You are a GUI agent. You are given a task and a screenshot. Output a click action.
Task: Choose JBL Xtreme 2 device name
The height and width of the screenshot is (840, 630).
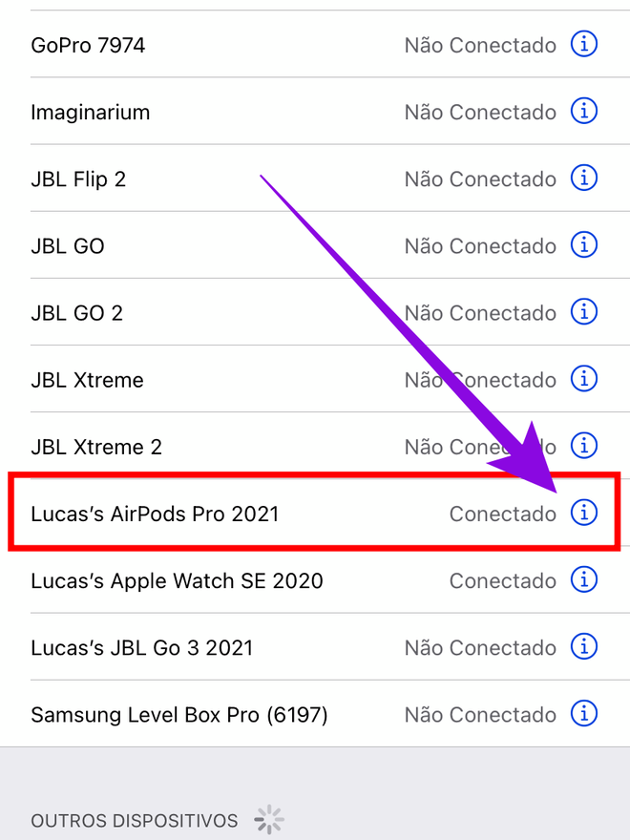pyautogui.click(x=95, y=447)
